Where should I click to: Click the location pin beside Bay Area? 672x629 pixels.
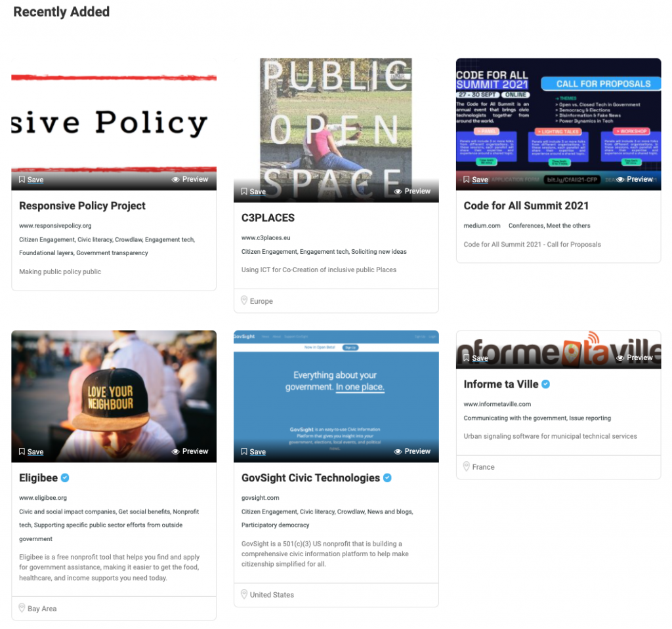pyautogui.click(x=22, y=608)
